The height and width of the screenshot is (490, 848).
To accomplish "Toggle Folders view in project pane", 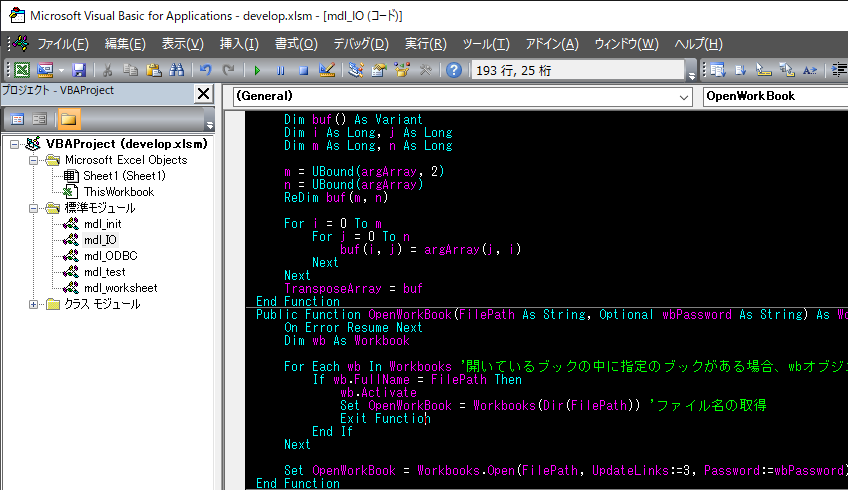I will (69, 119).
